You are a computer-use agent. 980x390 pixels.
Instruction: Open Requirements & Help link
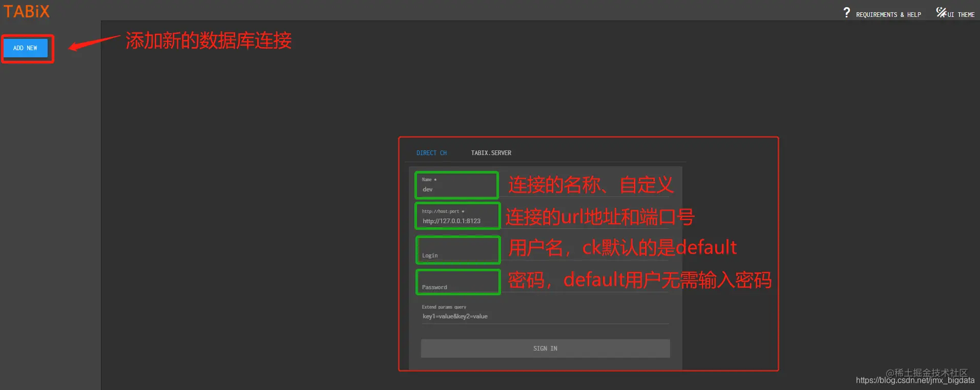(888, 15)
